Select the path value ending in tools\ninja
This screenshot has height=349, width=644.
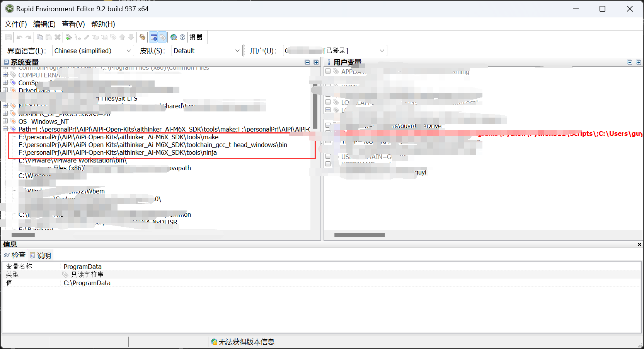click(x=118, y=152)
